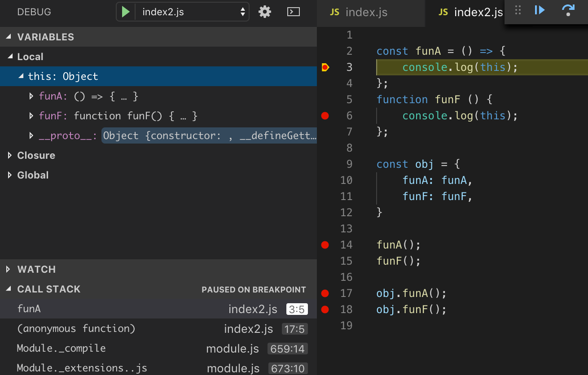The width and height of the screenshot is (588, 375).
Task: Click current breakpoint marker on line 3
Action: (x=325, y=67)
